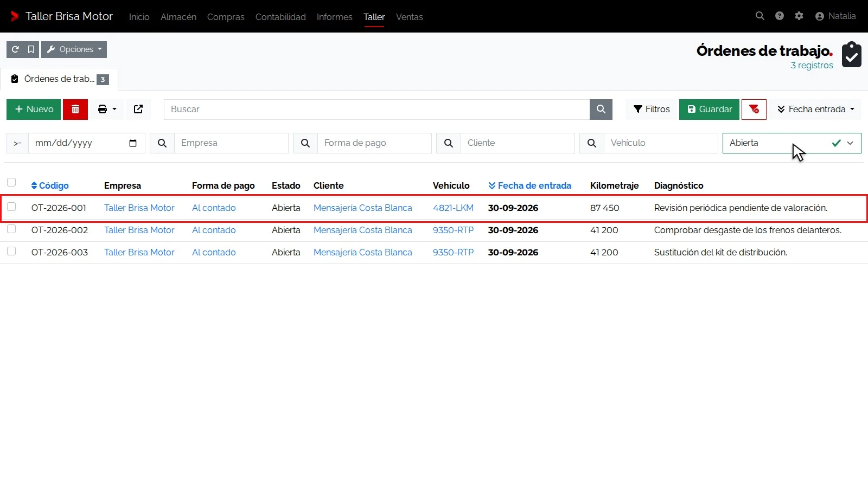Open the date picker calendar icon
Viewport: 868px width, 488px height.
click(x=133, y=143)
